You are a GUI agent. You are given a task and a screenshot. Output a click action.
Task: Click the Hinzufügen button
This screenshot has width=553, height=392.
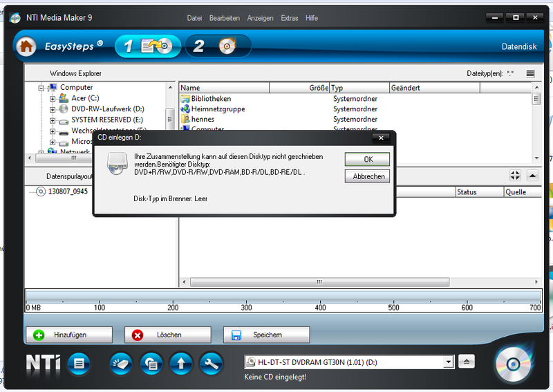tap(68, 335)
